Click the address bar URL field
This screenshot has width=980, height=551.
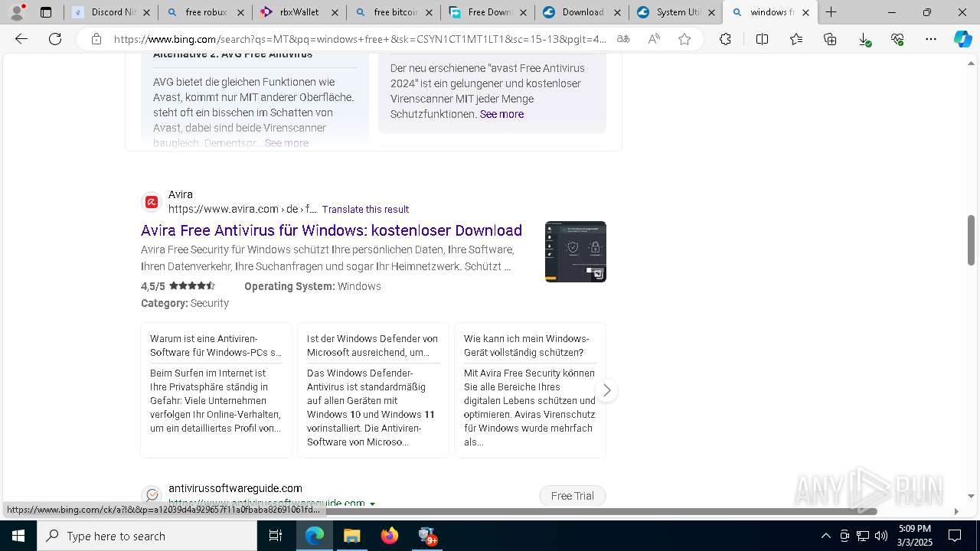tap(360, 39)
